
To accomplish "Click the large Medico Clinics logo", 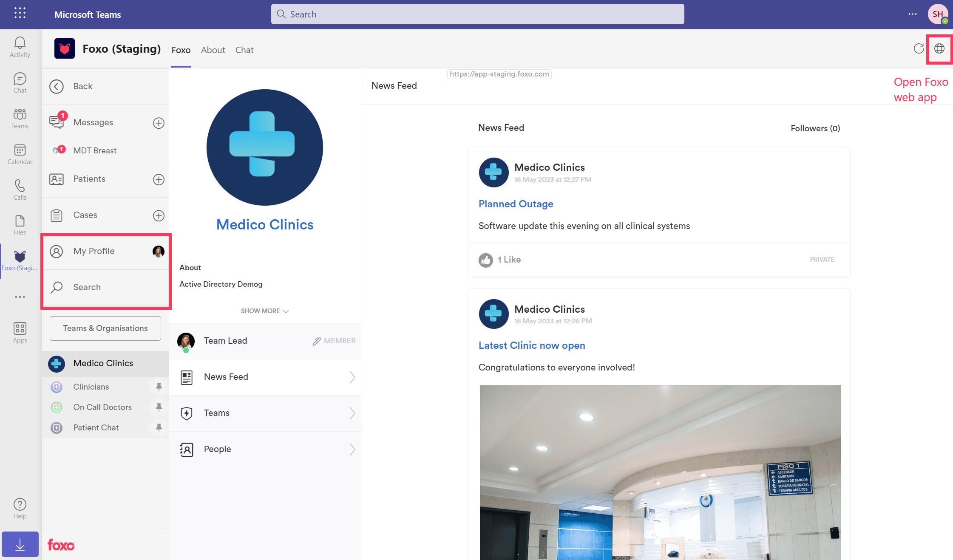I will [264, 147].
